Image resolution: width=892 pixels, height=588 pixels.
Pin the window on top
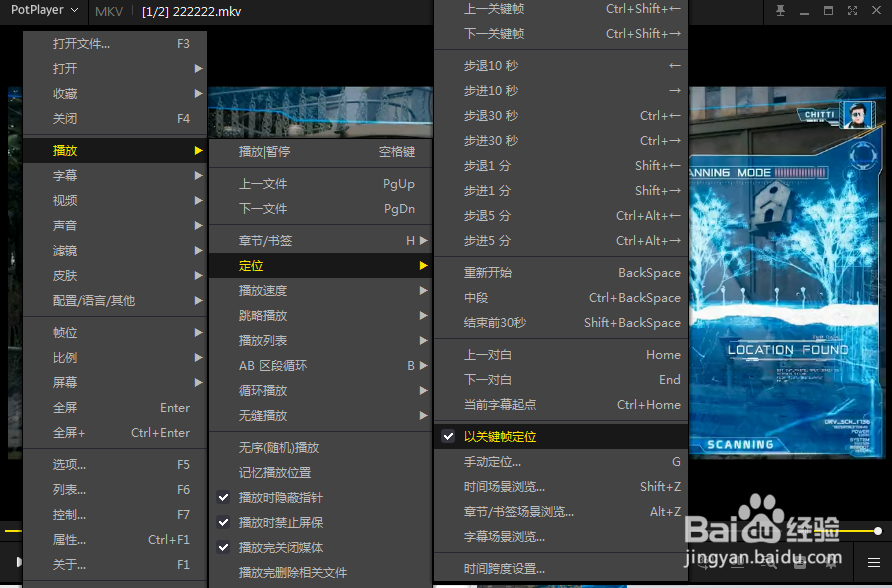coord(780,11)
